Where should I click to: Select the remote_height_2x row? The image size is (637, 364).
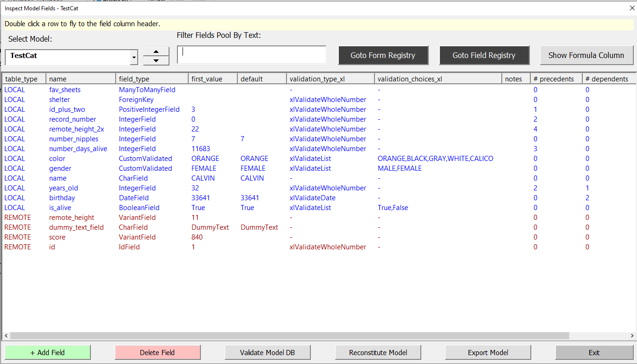coord(318,129)
